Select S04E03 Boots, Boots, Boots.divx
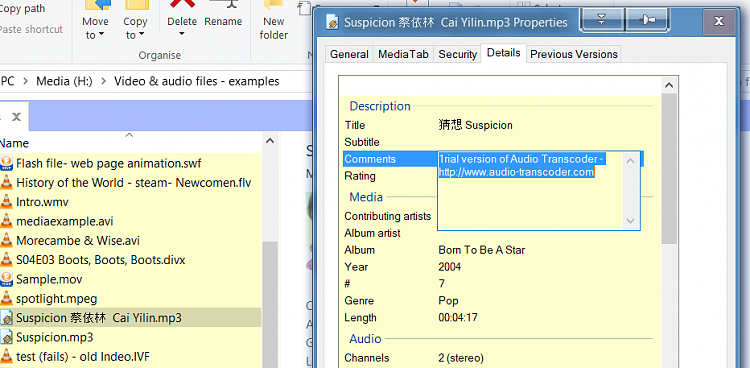The image size is (750, 368). click(x=100, y=260)
